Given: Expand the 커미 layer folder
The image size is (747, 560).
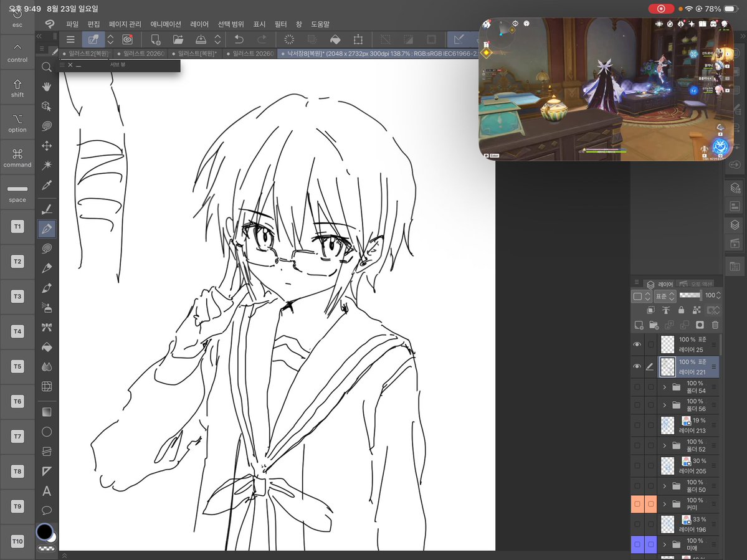Looking at the screenshot, I should (x=665, y=504).
